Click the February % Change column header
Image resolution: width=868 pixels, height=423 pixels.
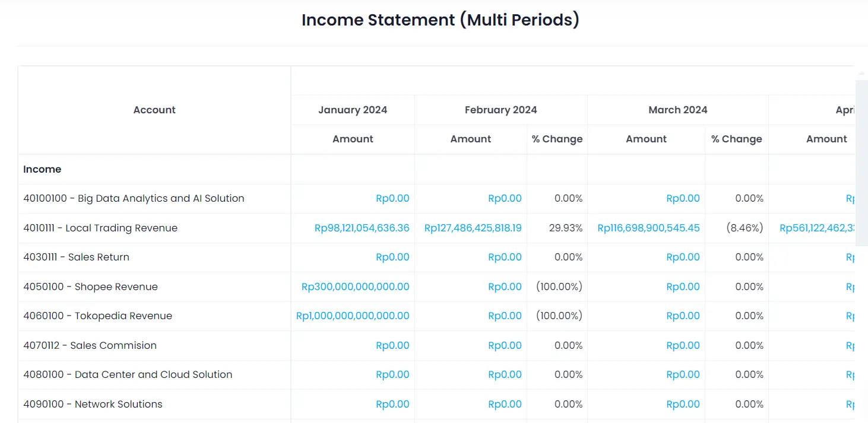(557, 139)
